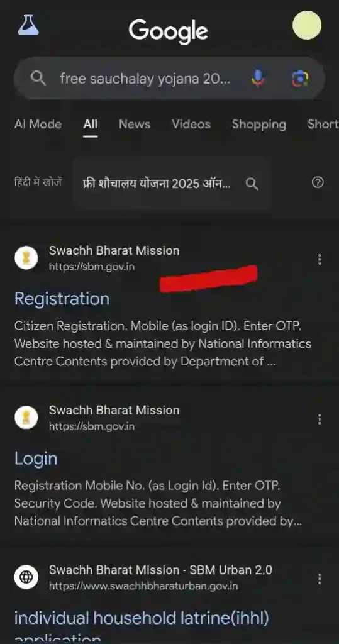The height and width of the screenshot is (644, 339).
Task: Tap the magnifier in the search bar
Action: click(38, 78)
